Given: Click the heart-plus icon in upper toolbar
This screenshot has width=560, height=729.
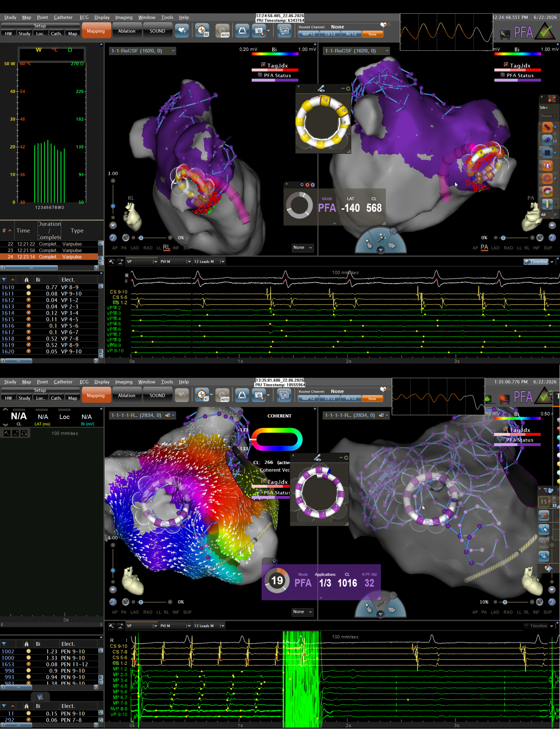Looking at the screenshot, I should 182,31.
